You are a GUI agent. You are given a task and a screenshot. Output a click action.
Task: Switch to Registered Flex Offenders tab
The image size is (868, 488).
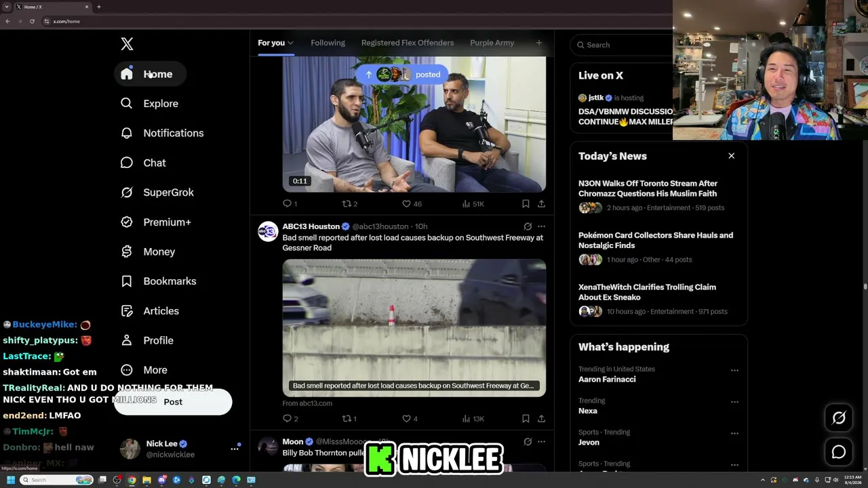(x=408, y=43)
